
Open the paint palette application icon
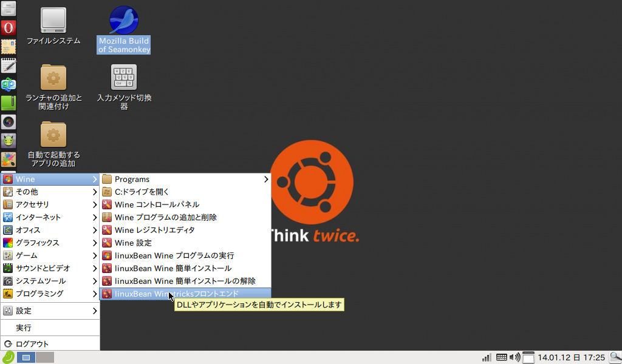click(8, 160)
